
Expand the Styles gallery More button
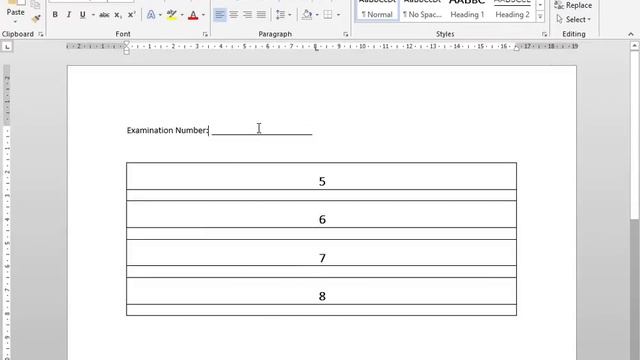(x=540, y=16)
